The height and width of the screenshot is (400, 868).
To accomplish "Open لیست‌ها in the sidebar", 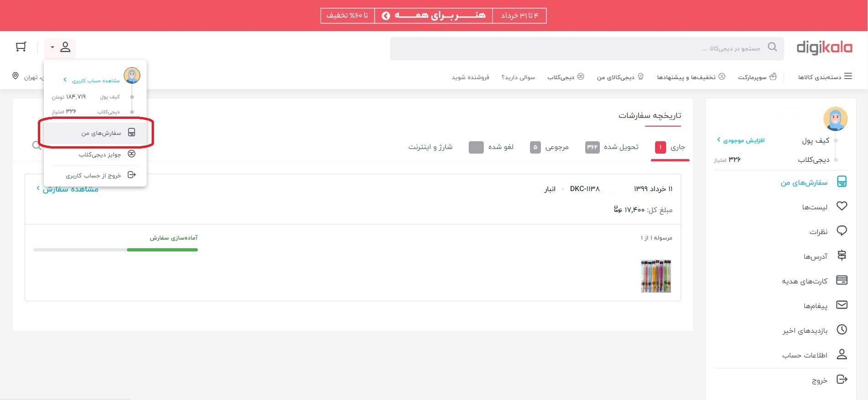I will pos(815,207).
